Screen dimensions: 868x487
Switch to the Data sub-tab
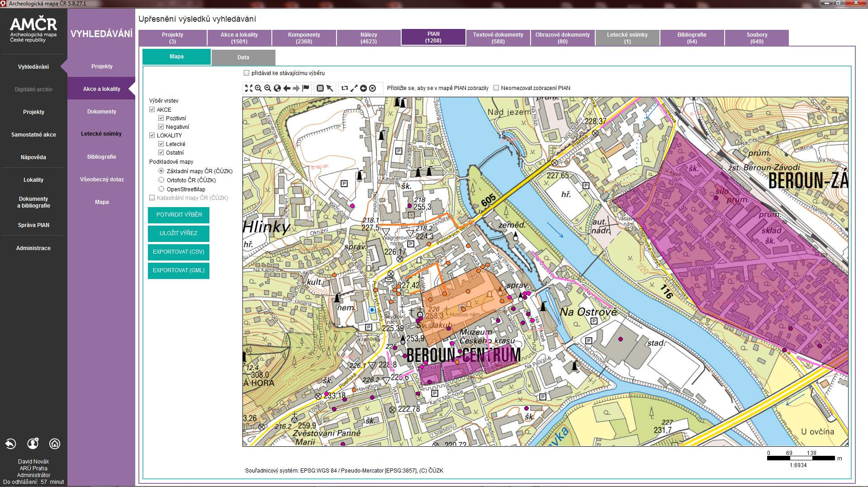click(x=243, y=57)
